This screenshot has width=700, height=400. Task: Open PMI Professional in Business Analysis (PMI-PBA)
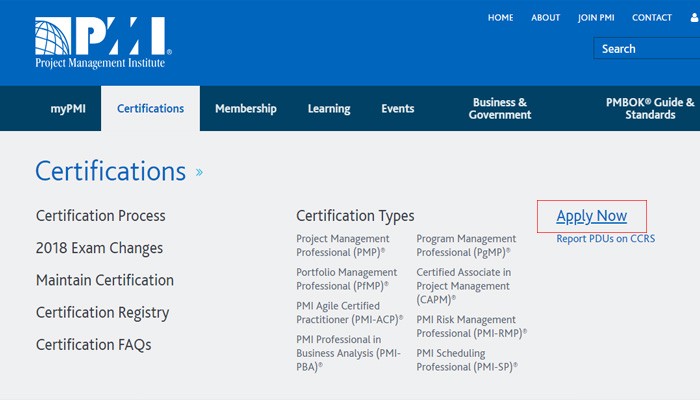[x=348, y=353]
